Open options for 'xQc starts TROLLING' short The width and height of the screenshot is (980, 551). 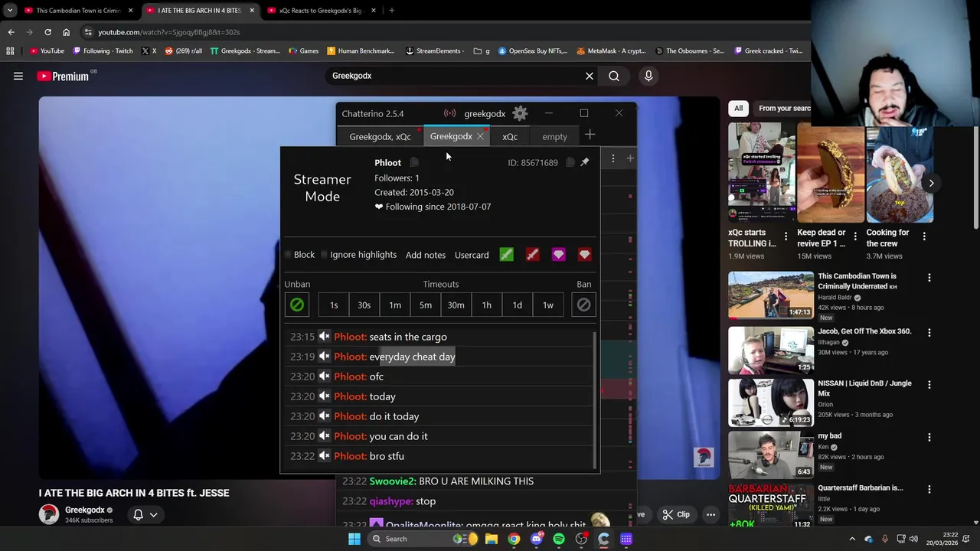point(786,236)
